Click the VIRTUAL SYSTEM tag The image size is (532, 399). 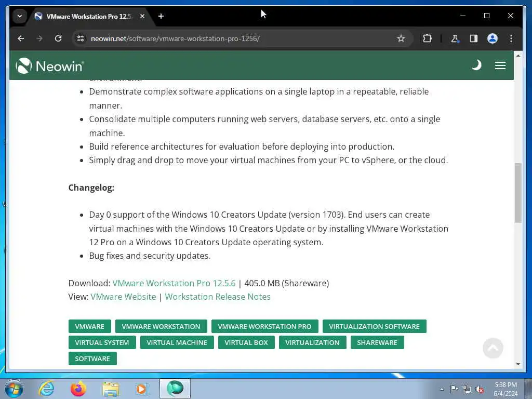(102, 342)
